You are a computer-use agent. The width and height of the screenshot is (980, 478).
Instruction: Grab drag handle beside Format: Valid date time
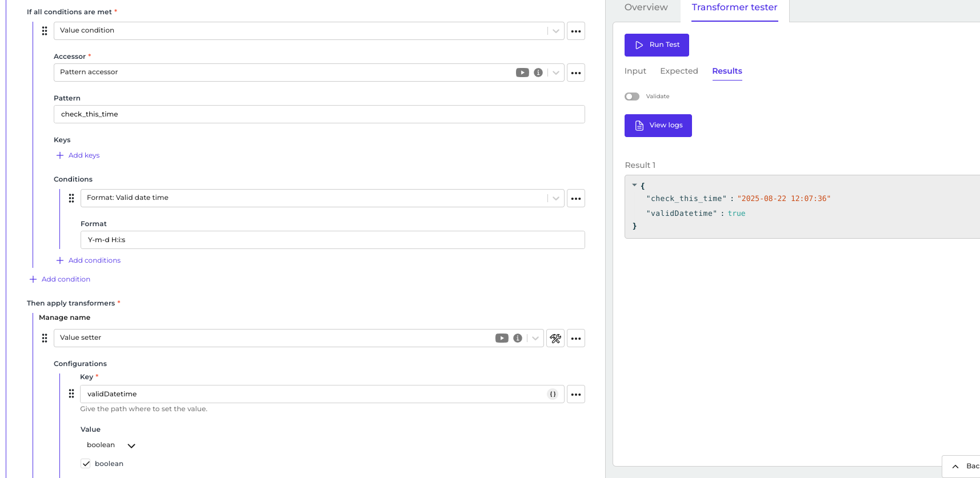(x=71, y=198)
